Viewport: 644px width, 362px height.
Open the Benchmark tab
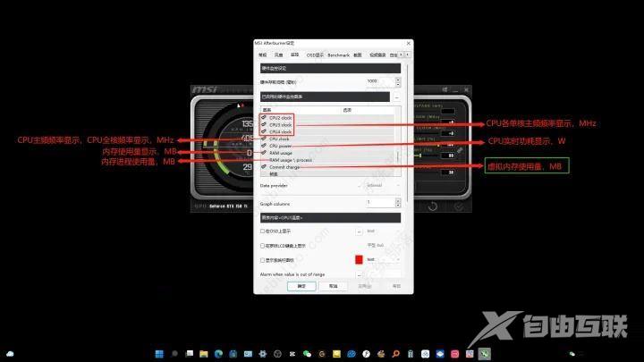click(x=338, y=55)
